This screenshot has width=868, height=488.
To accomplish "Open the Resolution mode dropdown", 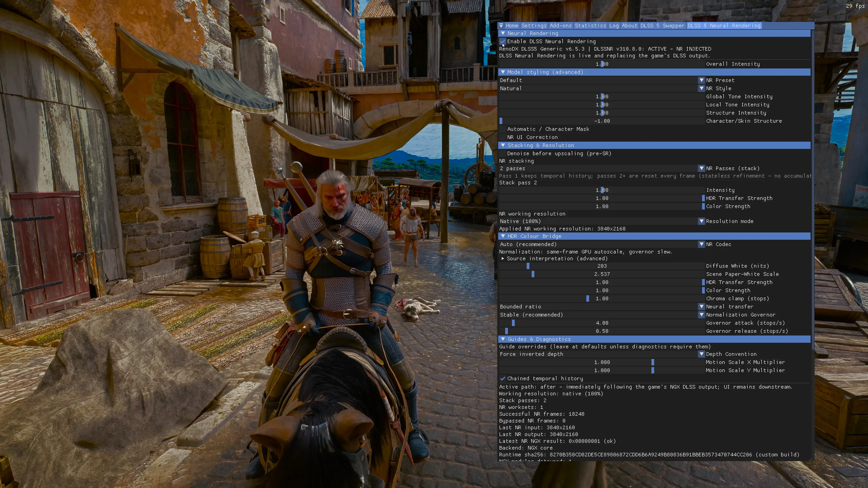I will pyautogui.click(x=602, y=221).
